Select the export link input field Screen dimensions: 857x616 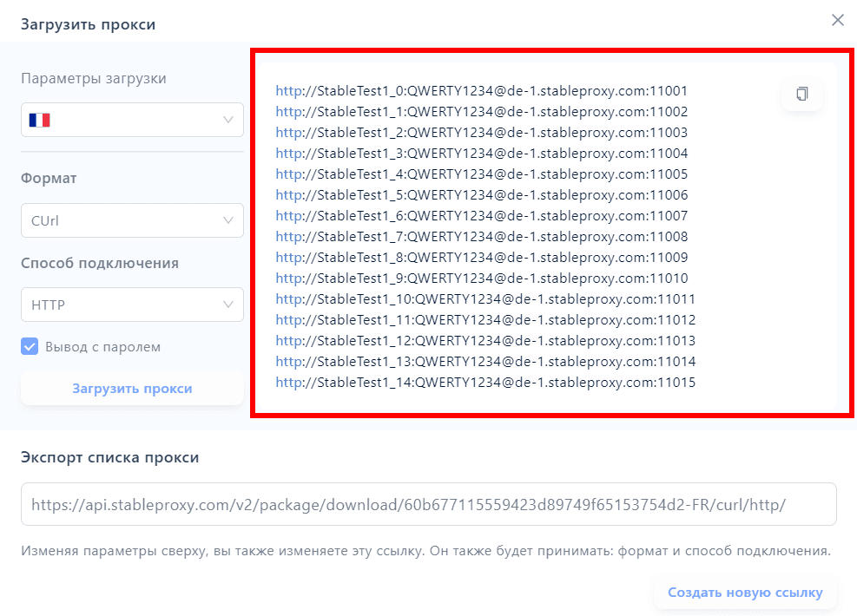click(428, 504)
